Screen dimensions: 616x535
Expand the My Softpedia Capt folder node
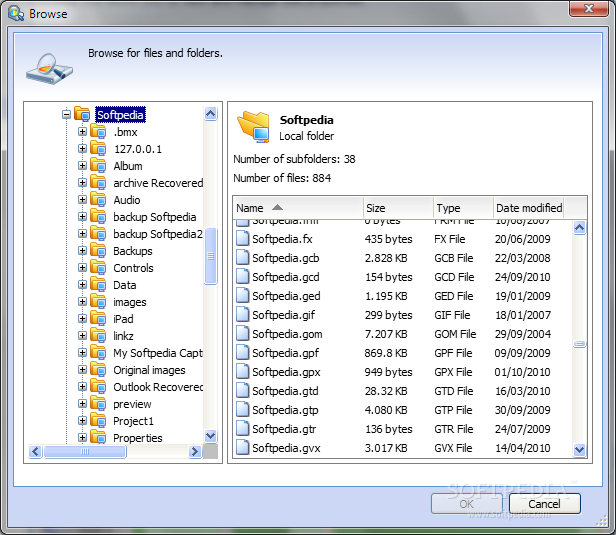tap(82, 353)
